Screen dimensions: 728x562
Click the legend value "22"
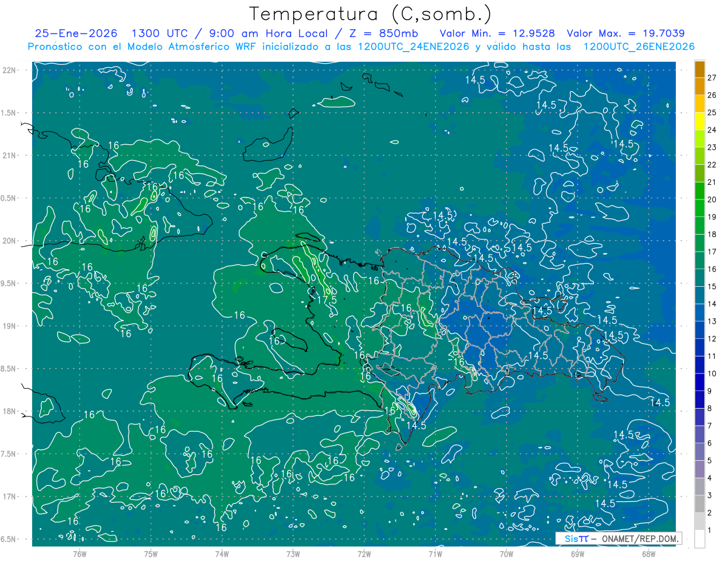point(712,164)
